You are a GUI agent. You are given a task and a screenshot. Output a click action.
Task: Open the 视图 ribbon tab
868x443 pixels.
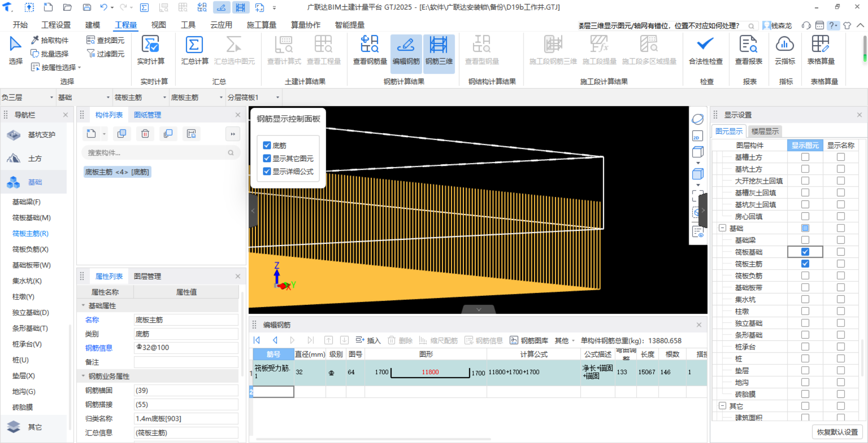pyautogui.click(x=159, y=25)
